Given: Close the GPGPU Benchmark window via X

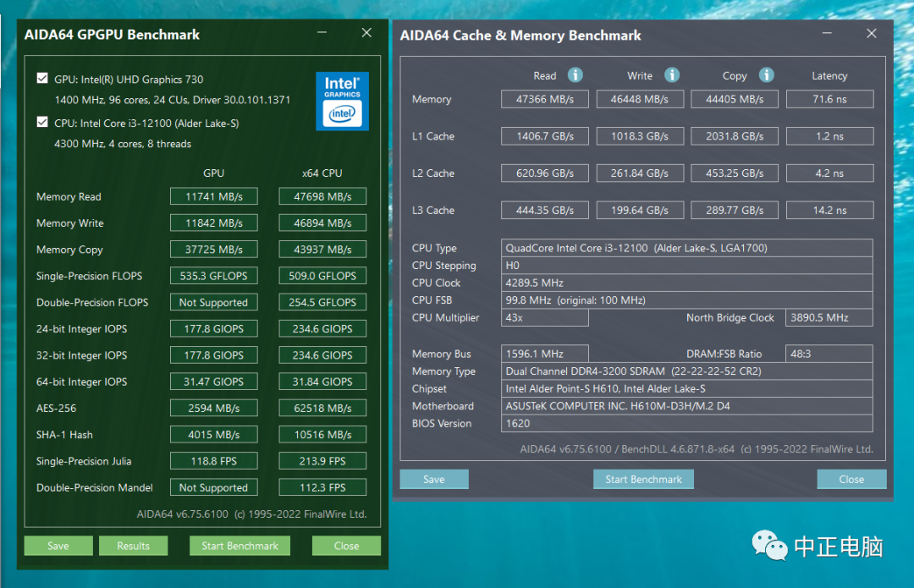Looking at the screenshot, I should (x=366, y=33).
